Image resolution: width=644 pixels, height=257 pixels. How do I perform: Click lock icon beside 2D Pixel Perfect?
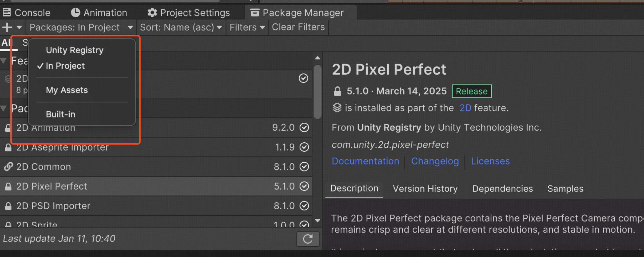[8, 187]
